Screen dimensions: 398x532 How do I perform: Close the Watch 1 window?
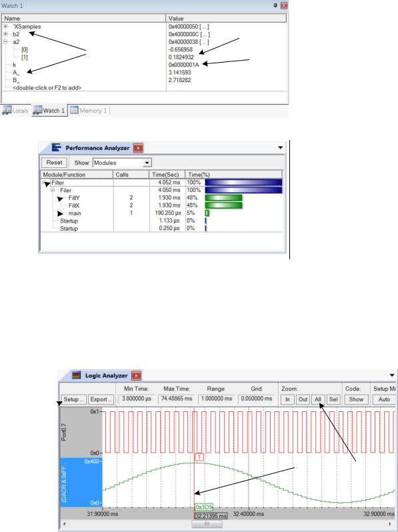tap(284, 5)
